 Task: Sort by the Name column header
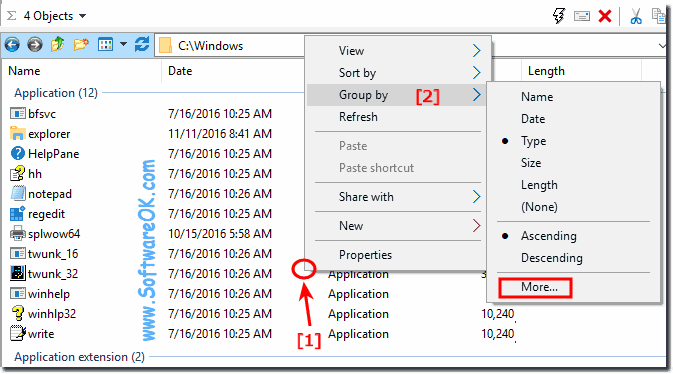click(24, 71)
